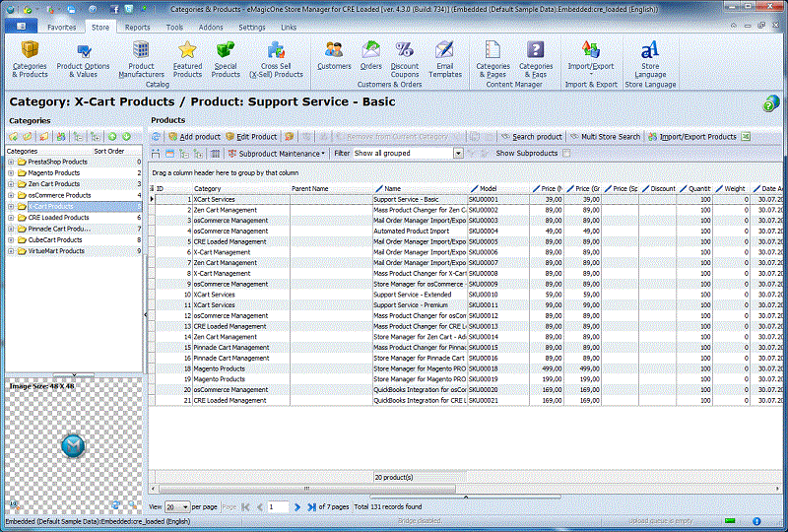Viewport: 788px width, 532px height.
Task: Open Categories & Pages content manager
Action: [493, 59]
